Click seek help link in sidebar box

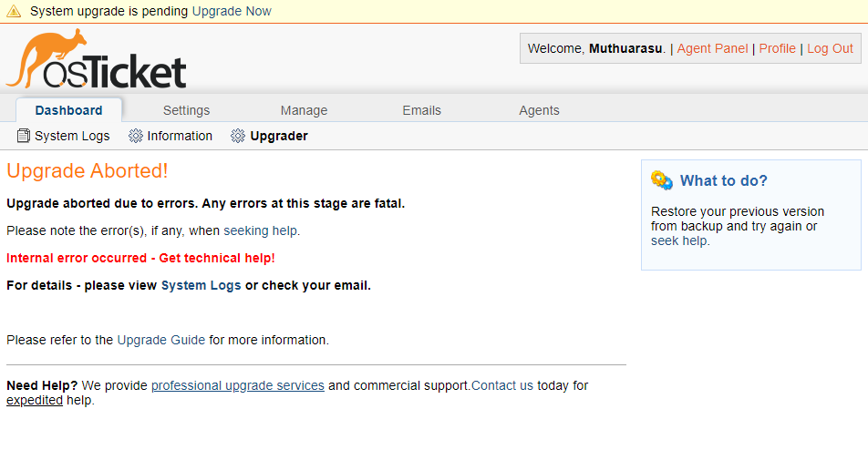click(x=679, y=240)
